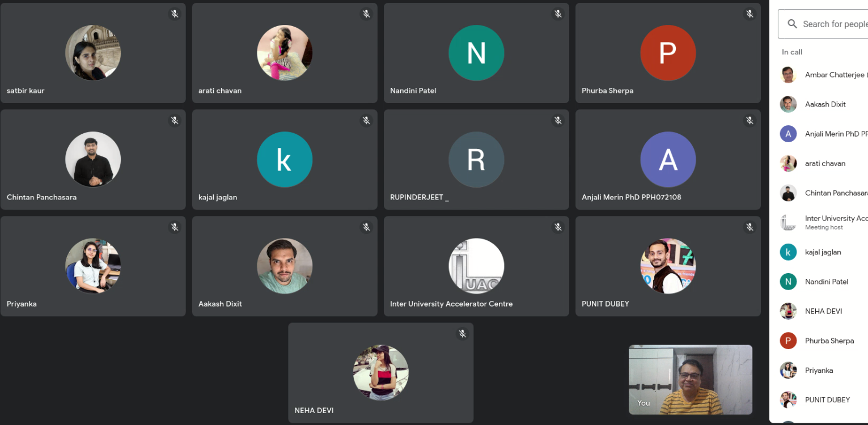Click the NEHA DEVI entry in the people panel
The width and height of the screenshot is (868, 425).
823,311
